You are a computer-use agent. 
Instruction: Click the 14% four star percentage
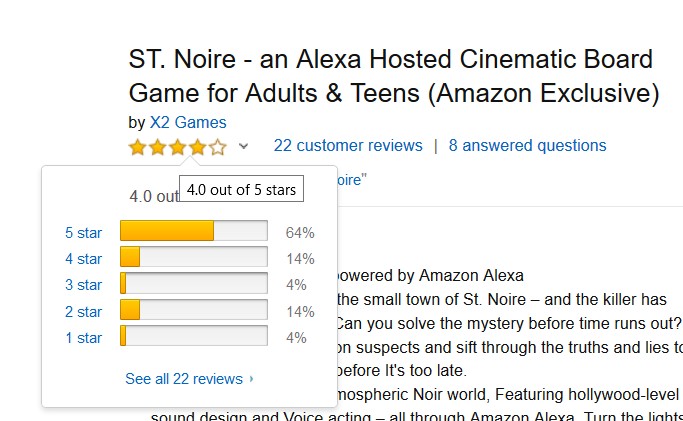pos(300,259)
